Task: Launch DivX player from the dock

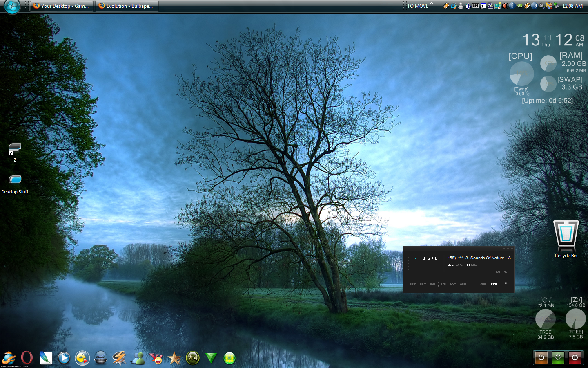Action: 101,358
